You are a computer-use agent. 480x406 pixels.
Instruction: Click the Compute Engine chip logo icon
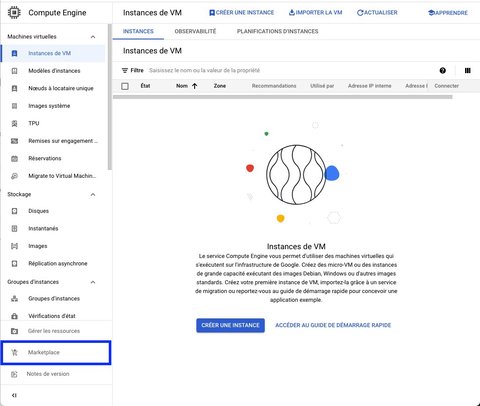coord(14,13)
